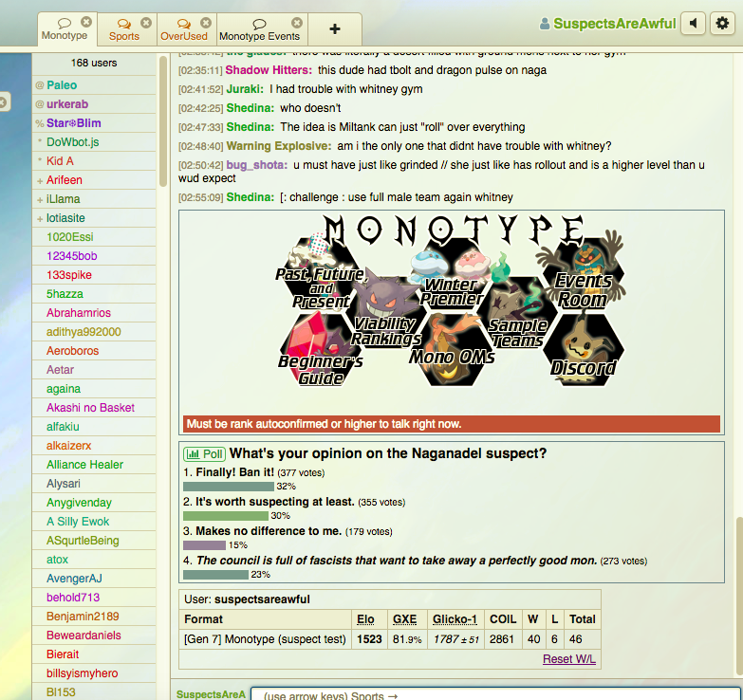743x700 pixels.
Task: Select user 12345bob in list
Action: 94,256
